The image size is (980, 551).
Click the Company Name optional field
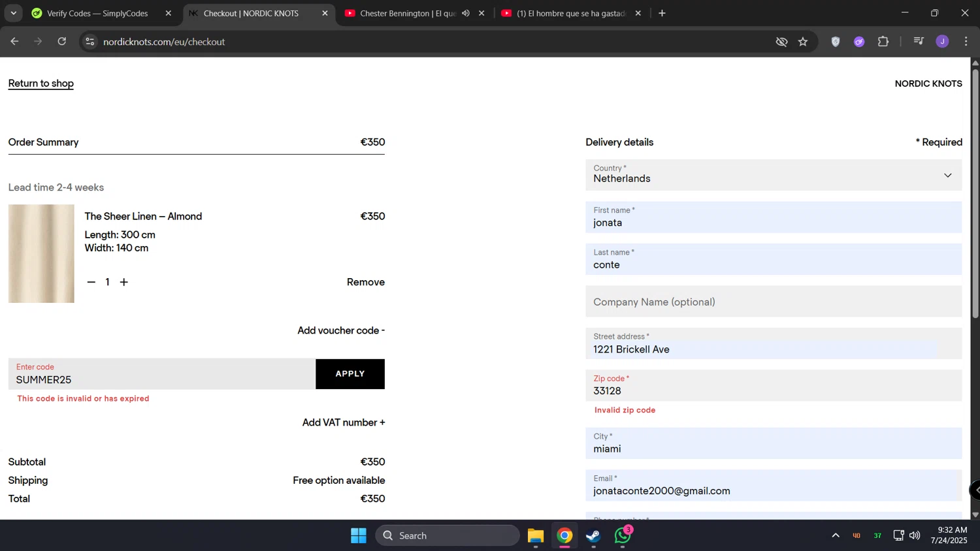(x=774, y=302)
